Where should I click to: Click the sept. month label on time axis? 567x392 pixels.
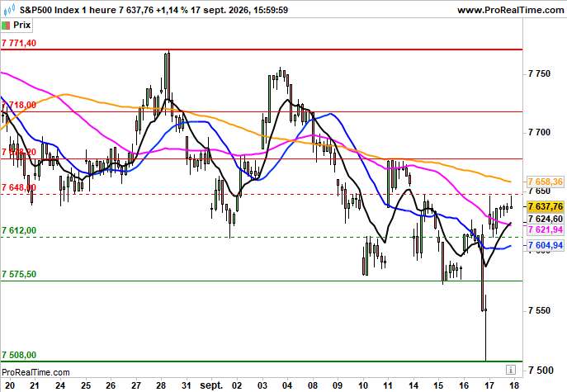(211, 385)
